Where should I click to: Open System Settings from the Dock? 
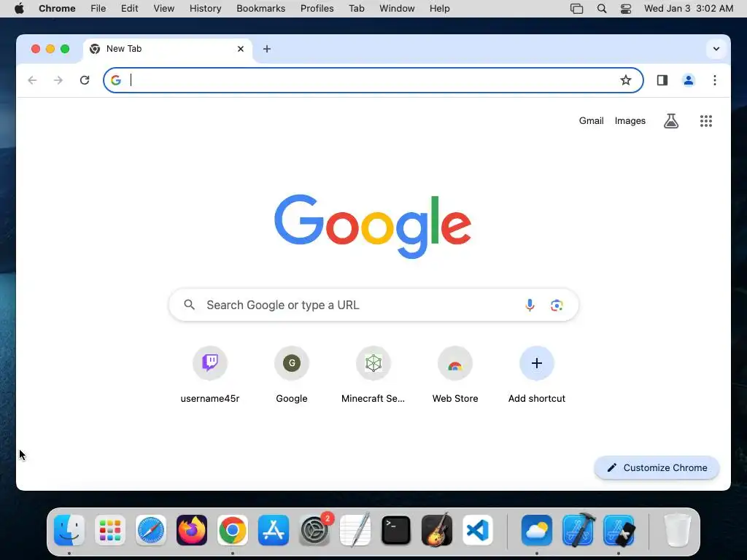coord(314,530)
